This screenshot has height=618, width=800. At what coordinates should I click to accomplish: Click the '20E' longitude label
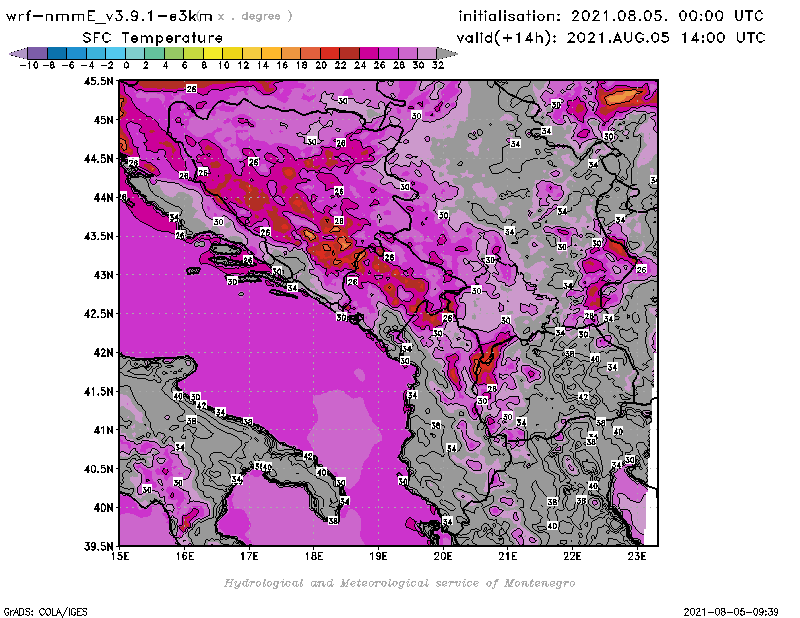pyautogui.click(x=443, y=556)
